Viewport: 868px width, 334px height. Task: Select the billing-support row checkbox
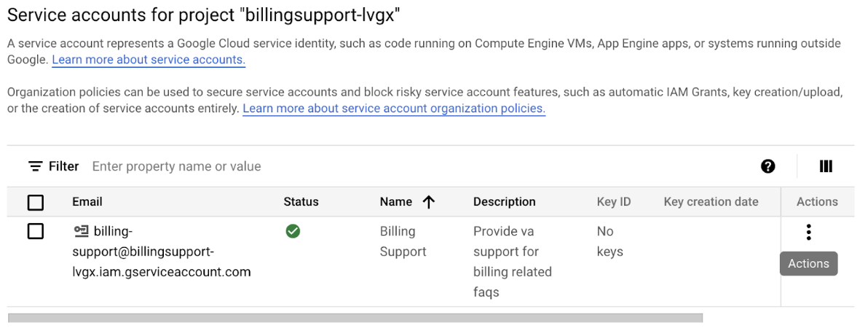coord(35,231)
